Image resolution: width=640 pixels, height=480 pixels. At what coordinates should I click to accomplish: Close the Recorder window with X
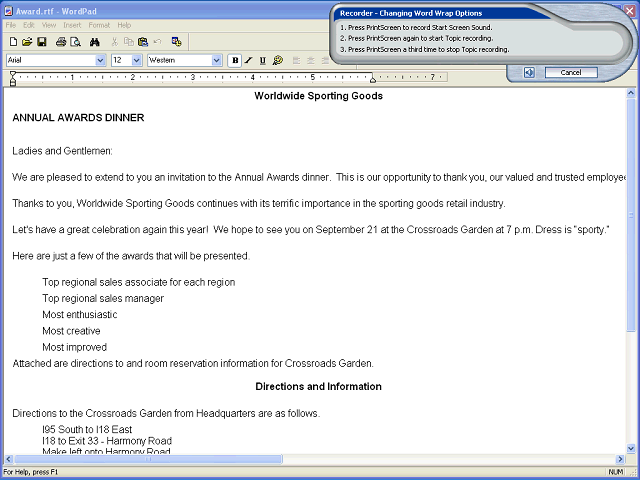[x=631, y=11]
